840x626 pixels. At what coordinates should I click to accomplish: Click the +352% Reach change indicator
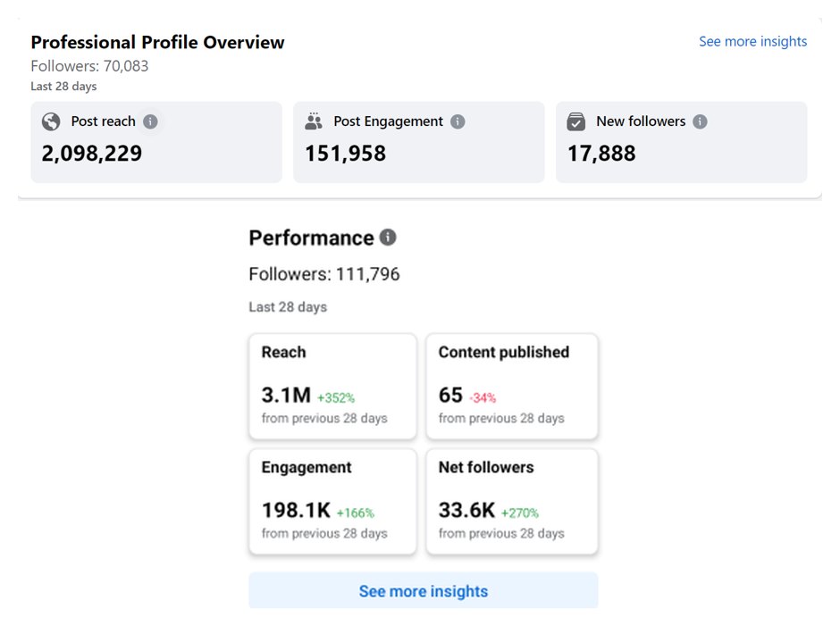click(336, 398)
